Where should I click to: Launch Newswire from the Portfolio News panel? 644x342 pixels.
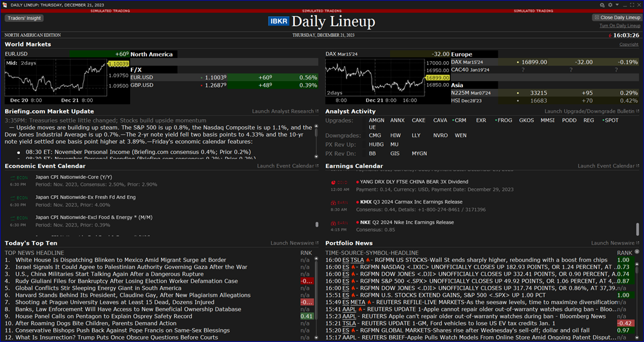tap(615, 243)
